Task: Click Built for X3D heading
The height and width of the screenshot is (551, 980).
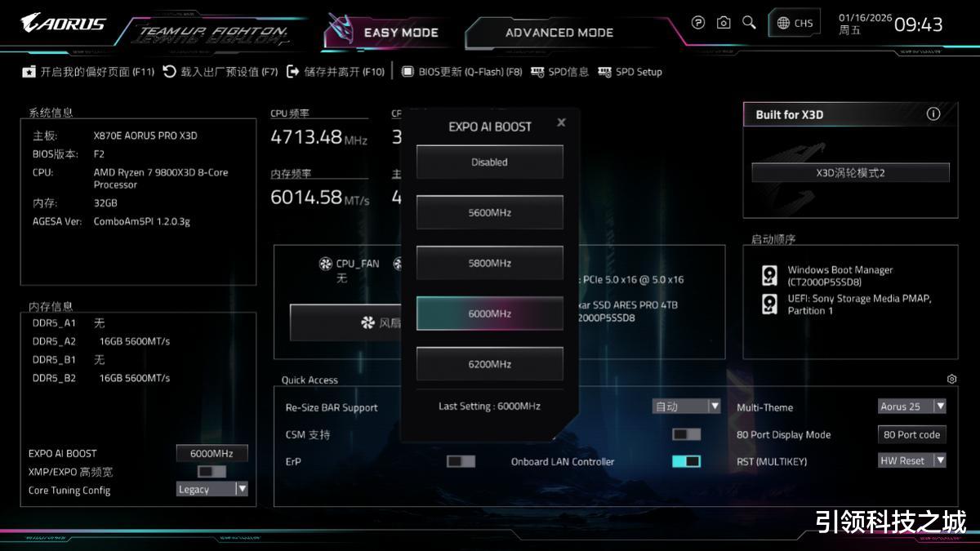Action: point(790,114)
